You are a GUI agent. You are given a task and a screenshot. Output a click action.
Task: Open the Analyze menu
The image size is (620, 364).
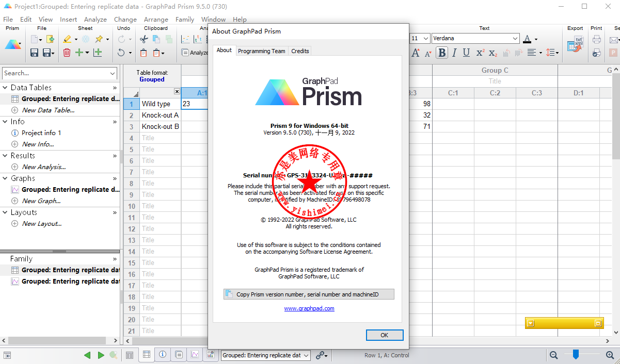point(96,20)
